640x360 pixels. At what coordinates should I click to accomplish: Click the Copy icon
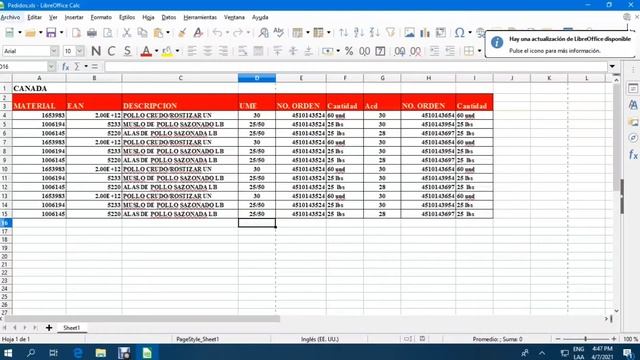point(142,33)
